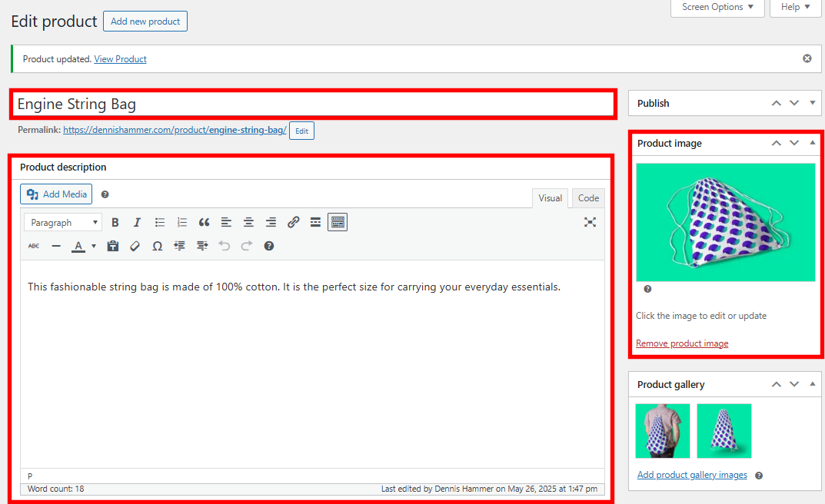The image size is (825, 504).
Task: Insert a link in the description
Action: pyautogui.click(x=293, y=222)
